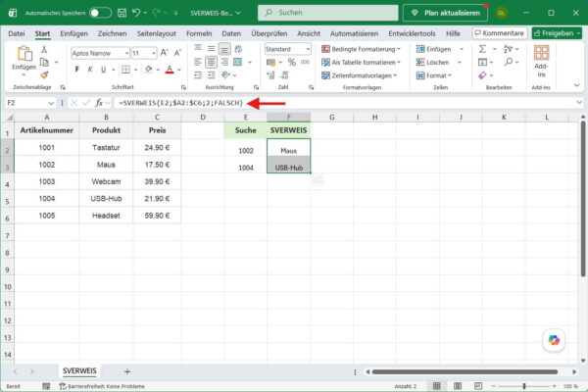
Task: Click increase decimal places icon
Action: 270,75
